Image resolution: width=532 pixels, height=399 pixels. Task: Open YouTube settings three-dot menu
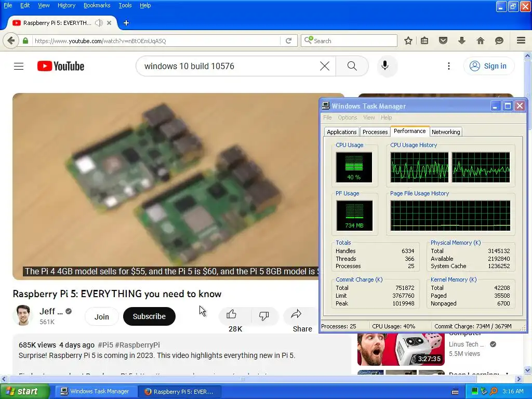point(449,66)
